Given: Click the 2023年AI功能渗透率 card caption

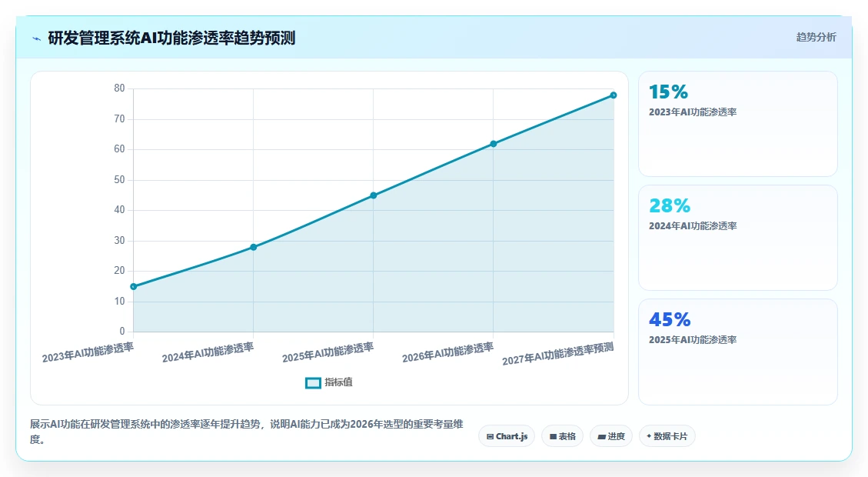Looking at the screenshot, I should tap(693, 112).
